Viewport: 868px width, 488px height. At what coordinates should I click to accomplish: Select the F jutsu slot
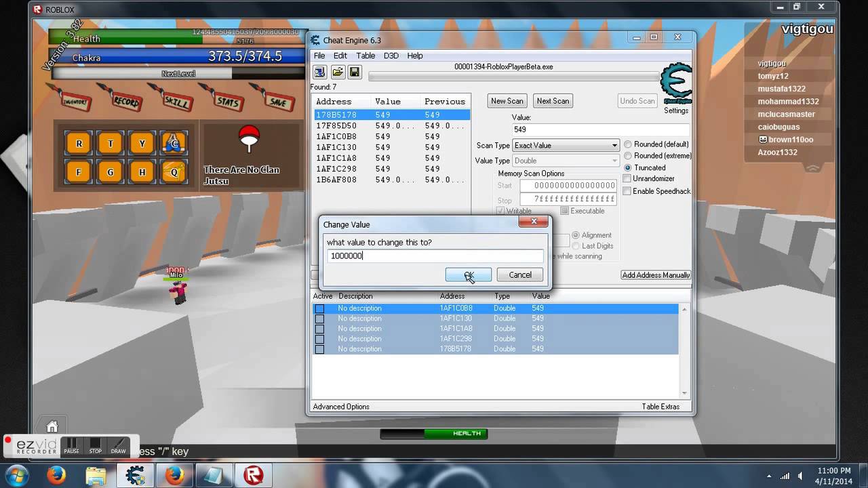[79, 172]
